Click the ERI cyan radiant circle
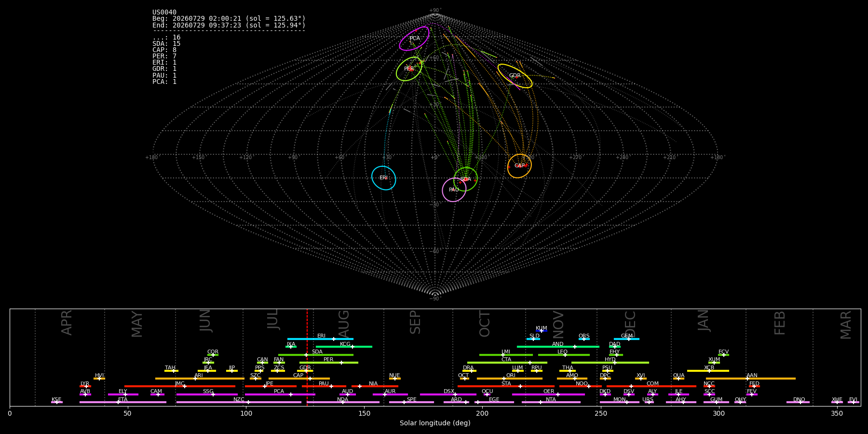Viewport: 868px width, 434px height. pos(384,178)
